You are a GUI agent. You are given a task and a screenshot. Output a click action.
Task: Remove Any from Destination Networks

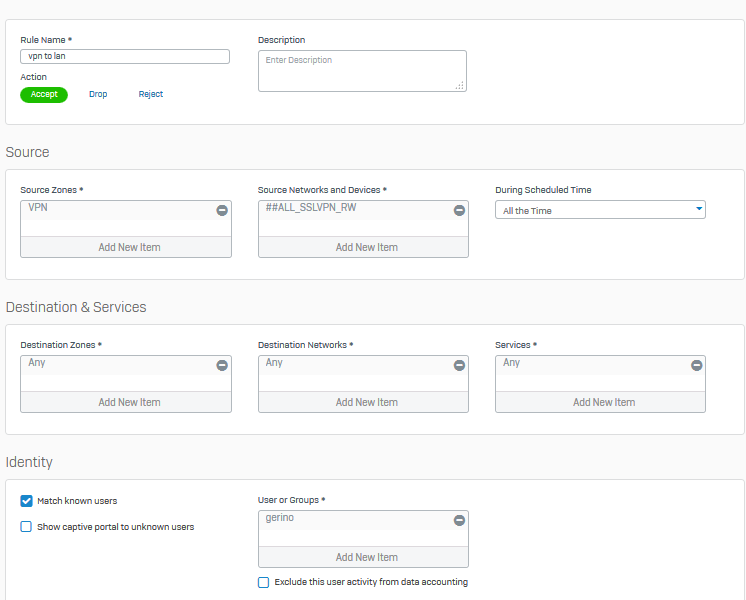pos(459,365)
